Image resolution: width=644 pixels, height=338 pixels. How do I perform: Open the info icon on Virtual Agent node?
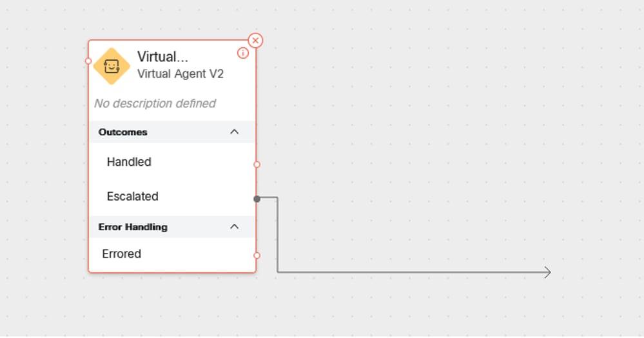pyautogui.click(x=243, y=53)
